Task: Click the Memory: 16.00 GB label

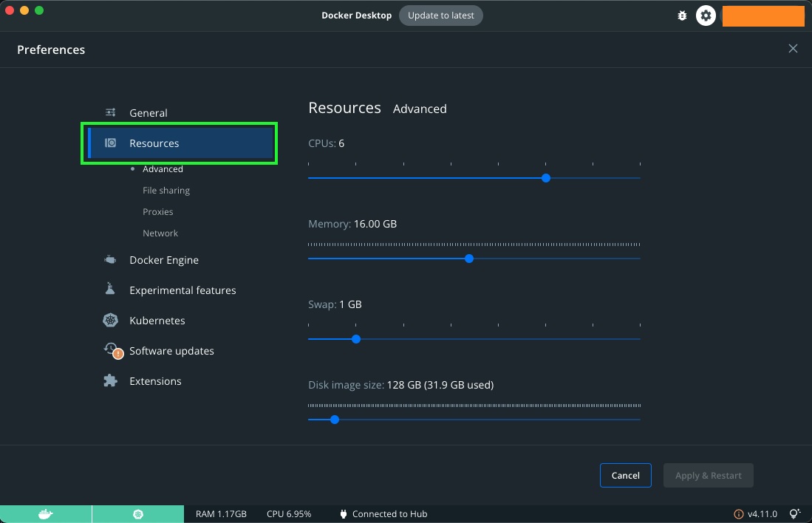Action: 352,225
